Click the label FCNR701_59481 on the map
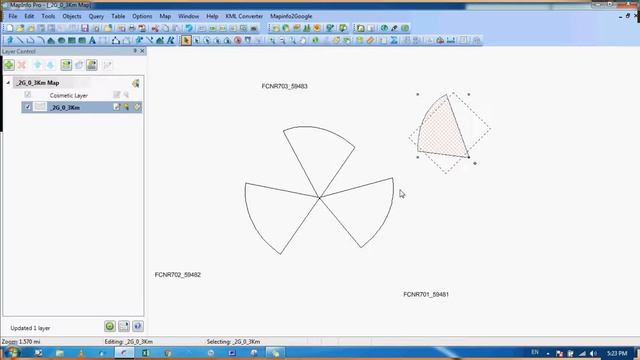Image resolution: width=640 pixels, height=360 pixels. click(x=426, y=294)
